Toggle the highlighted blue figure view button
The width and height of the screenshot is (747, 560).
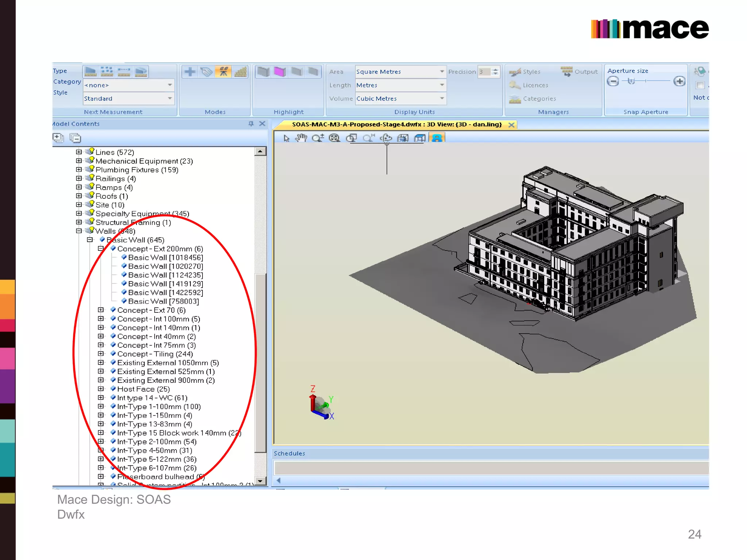pos(437,138)
